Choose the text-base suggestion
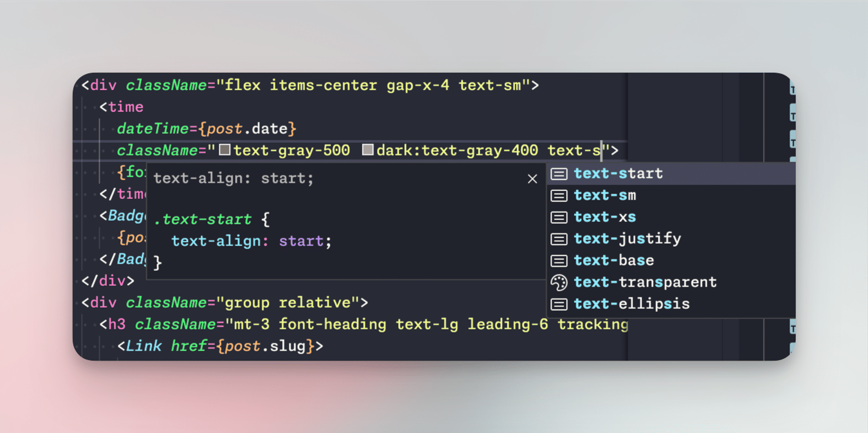The image size is (868, 433). (671, 260)
